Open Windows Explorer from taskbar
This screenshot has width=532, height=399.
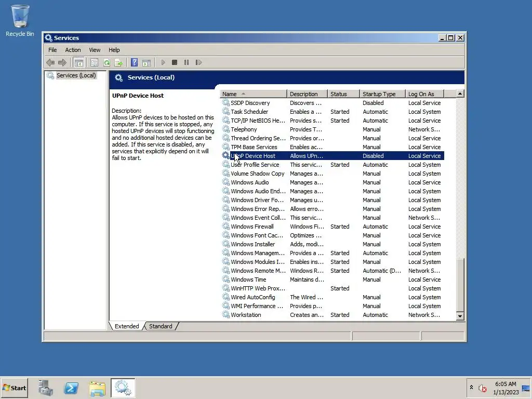point(97,388)
